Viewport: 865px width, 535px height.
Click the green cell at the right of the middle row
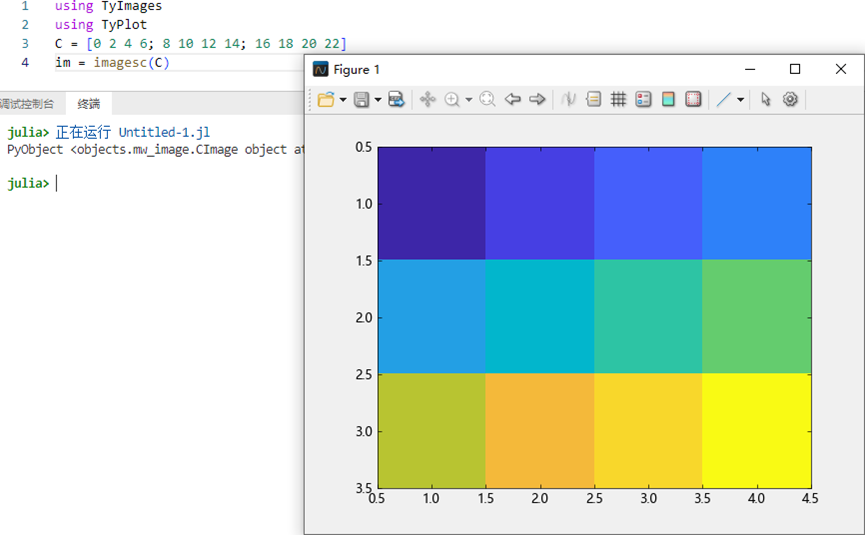coord(756,316)
